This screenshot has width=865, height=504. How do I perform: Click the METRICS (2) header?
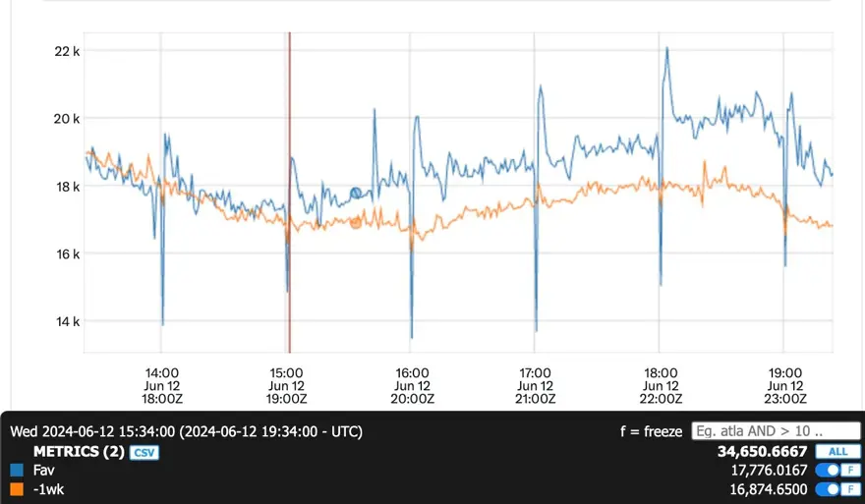79,452
